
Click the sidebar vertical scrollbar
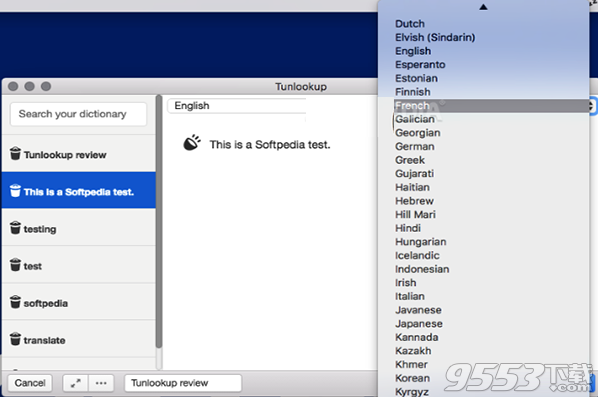click(x=159, y=221)
